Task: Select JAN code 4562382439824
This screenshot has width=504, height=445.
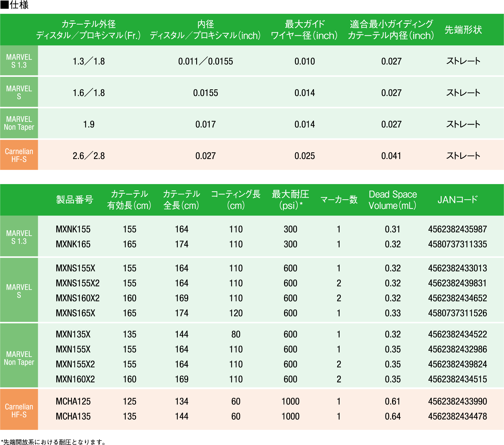Action: (x=457, y=364)
